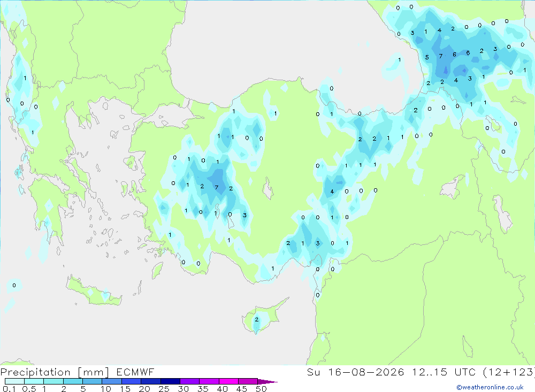535x392 pixels.
Task: Open the weatheronline.co.uk copyright link
Action: 490,387
